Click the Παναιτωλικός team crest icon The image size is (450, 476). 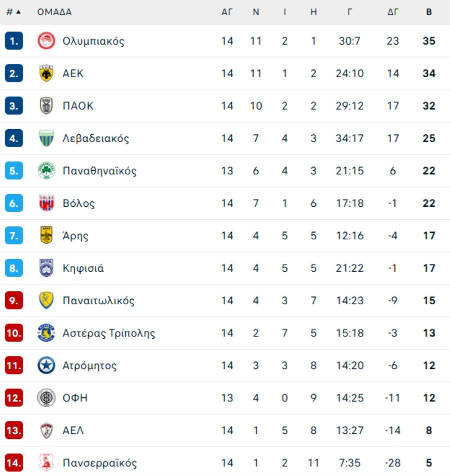point(46,301)
